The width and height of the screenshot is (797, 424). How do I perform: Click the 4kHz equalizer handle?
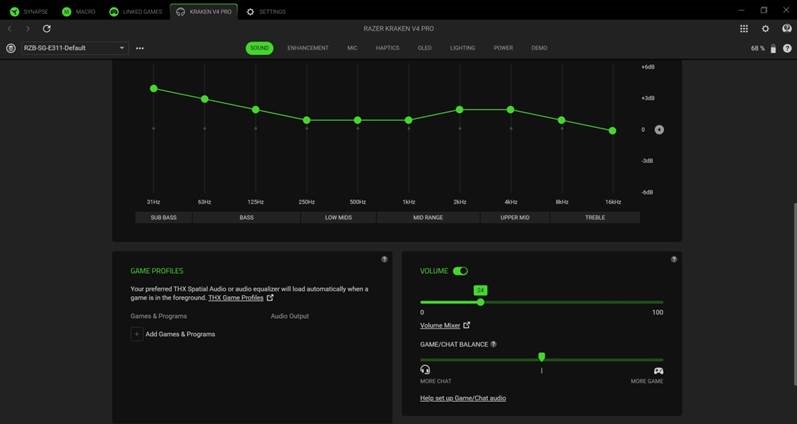(511, 110)
